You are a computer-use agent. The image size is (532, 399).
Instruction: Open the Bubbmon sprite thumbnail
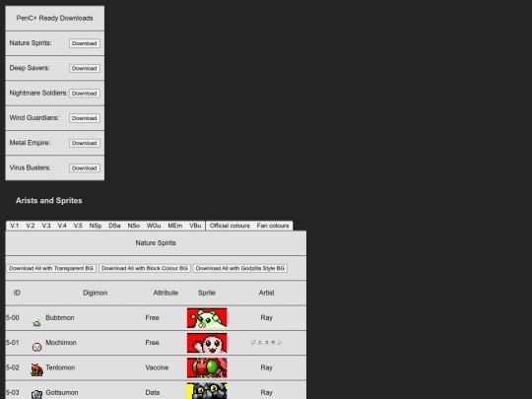(x=207, y=318)
